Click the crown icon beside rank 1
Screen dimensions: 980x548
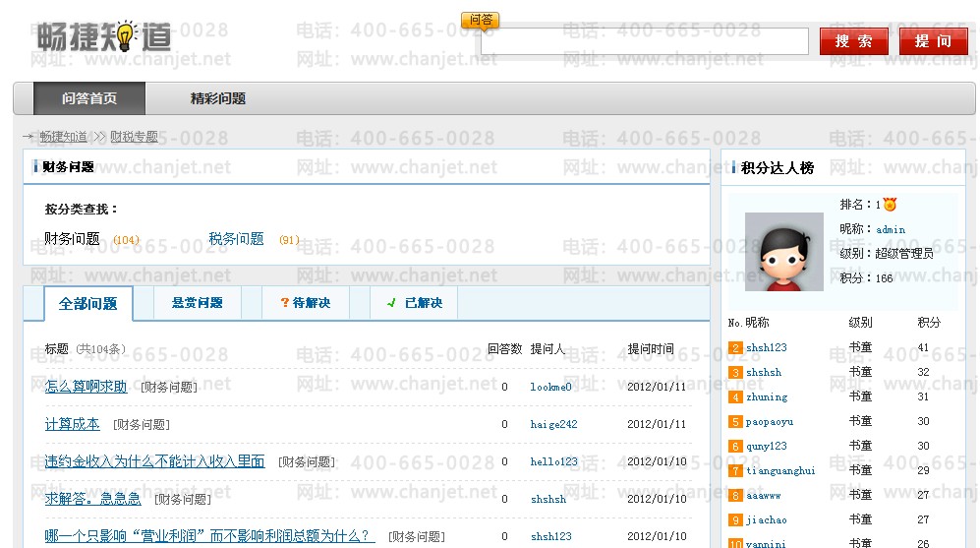(890, 205)
